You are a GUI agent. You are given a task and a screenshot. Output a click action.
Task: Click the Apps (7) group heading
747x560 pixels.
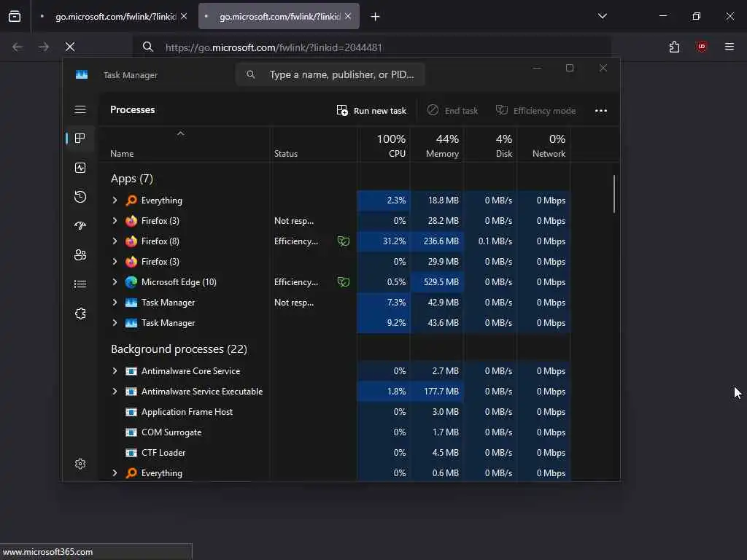[131, 179]
